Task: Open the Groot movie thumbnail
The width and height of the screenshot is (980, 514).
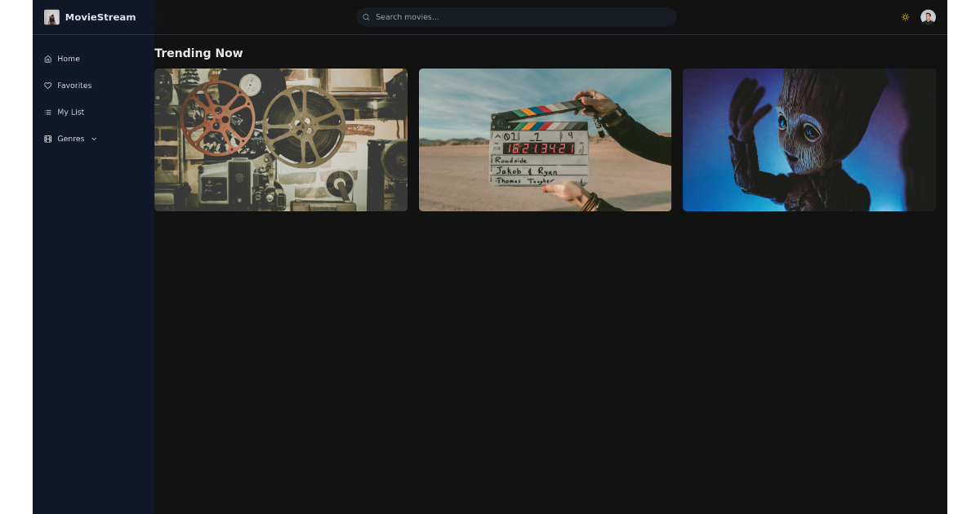Action: click(809, 140)
